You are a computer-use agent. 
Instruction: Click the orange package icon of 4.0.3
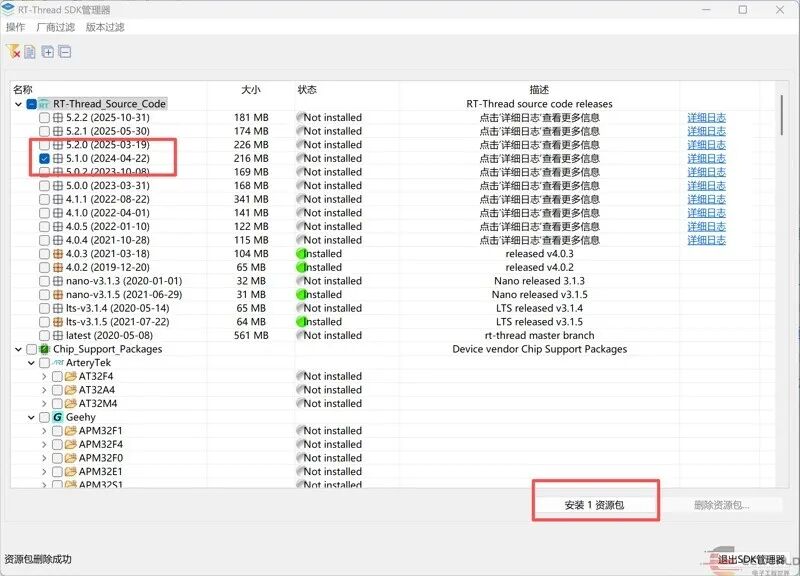pos(58,254)
